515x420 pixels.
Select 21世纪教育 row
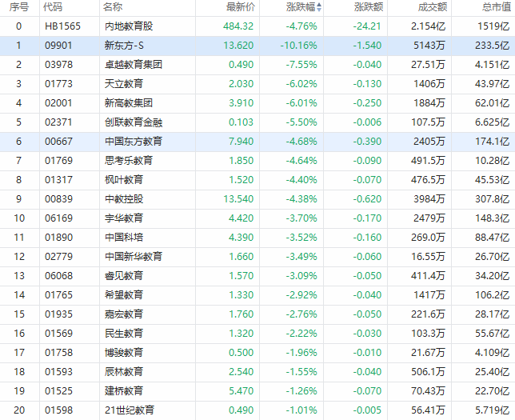(130, 410)
